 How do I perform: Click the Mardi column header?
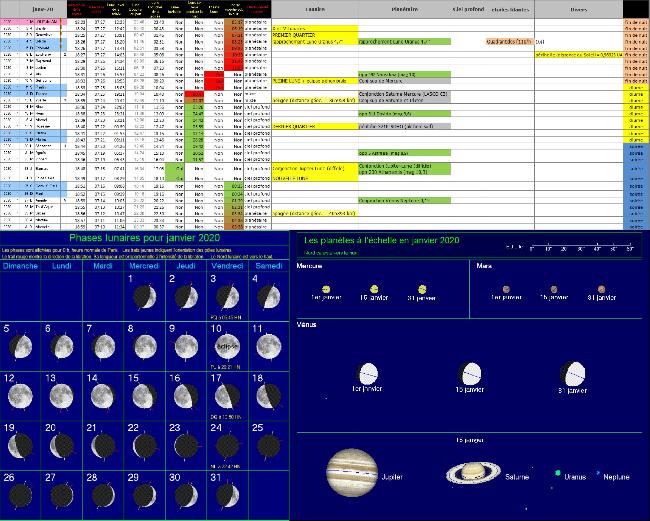tap(103, 266)
